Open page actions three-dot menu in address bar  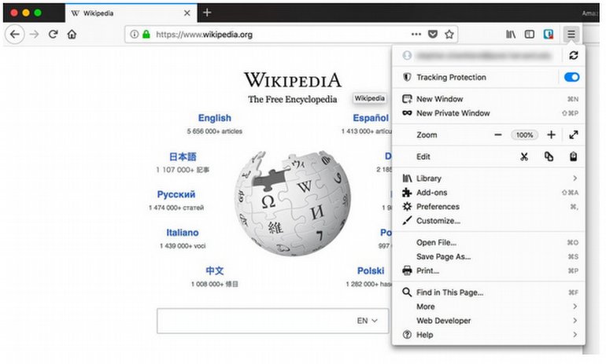[x=416, y=35]
